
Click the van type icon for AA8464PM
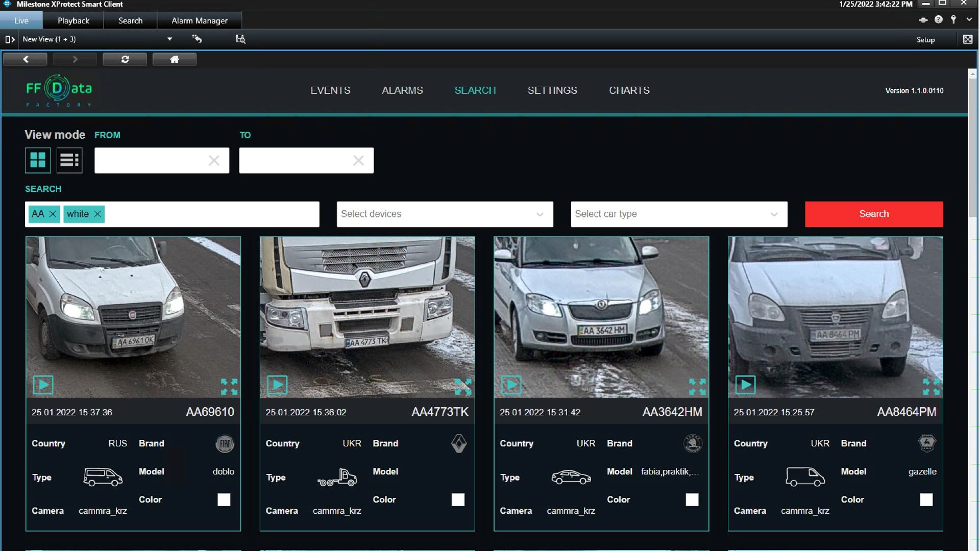[805, 477]
